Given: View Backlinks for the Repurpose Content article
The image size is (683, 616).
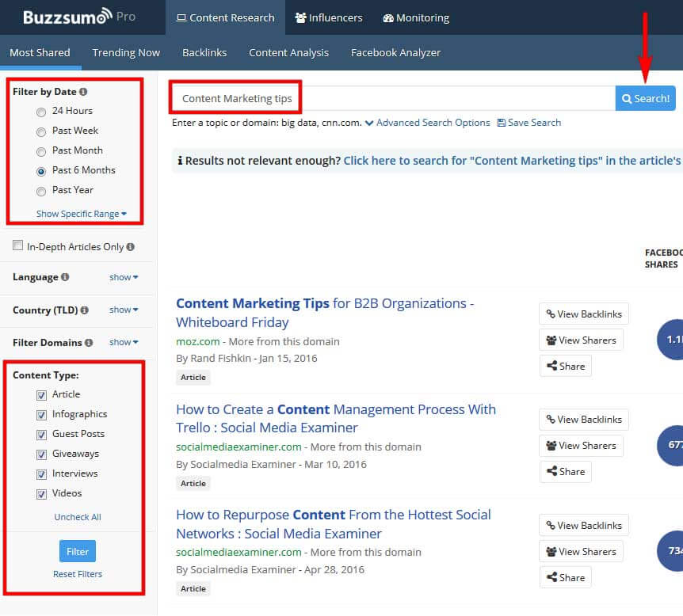Looking at the screenshot, I should click(x=584, y=526).
